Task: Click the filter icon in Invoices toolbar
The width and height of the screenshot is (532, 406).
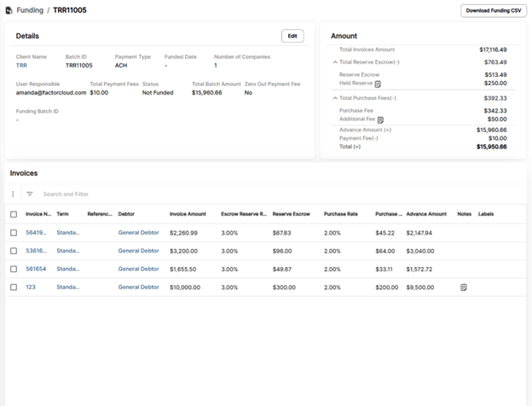Action: (30, 194)
